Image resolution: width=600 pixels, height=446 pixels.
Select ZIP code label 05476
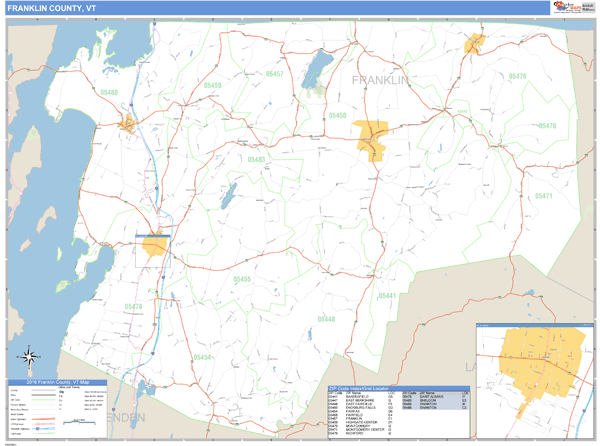tap(517, 76)
